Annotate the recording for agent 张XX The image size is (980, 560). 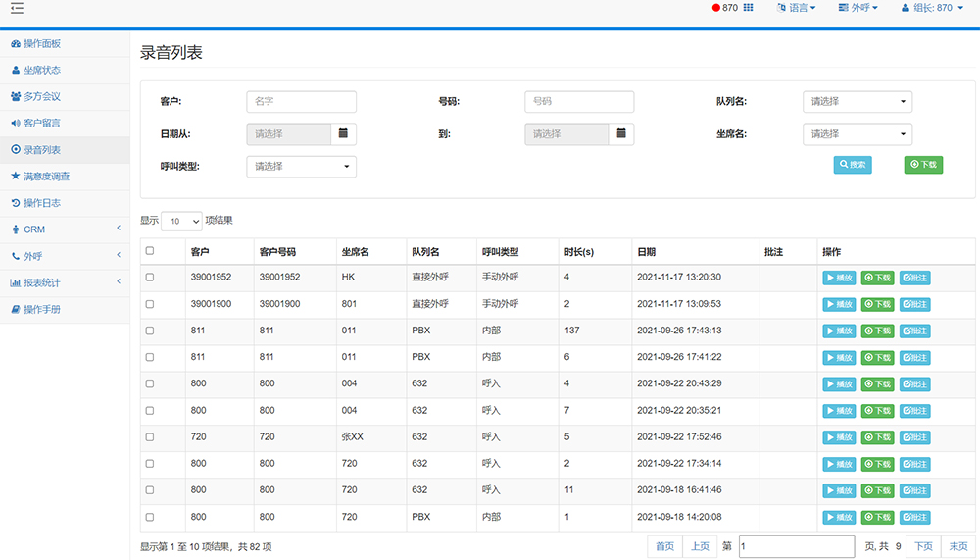(x=915, y=437)
